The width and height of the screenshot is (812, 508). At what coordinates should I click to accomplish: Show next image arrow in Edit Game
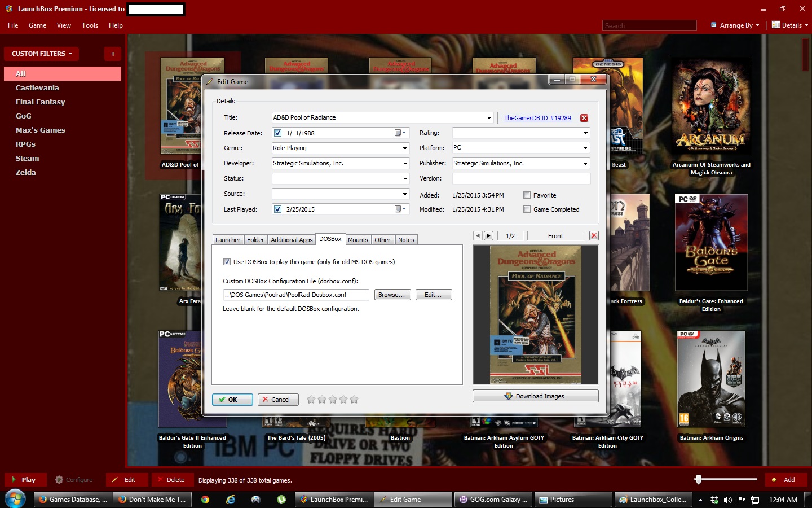tap(489, 236)
